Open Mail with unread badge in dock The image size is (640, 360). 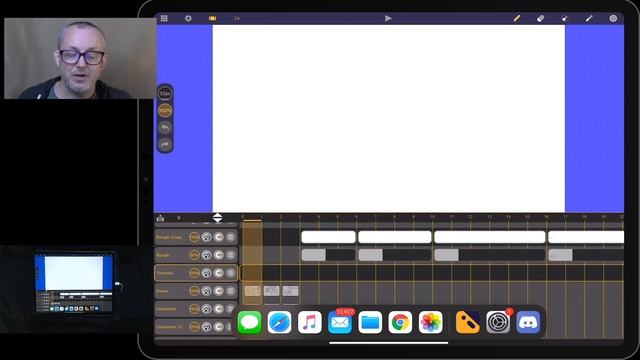pyautogui.click(x=340, y=322)
